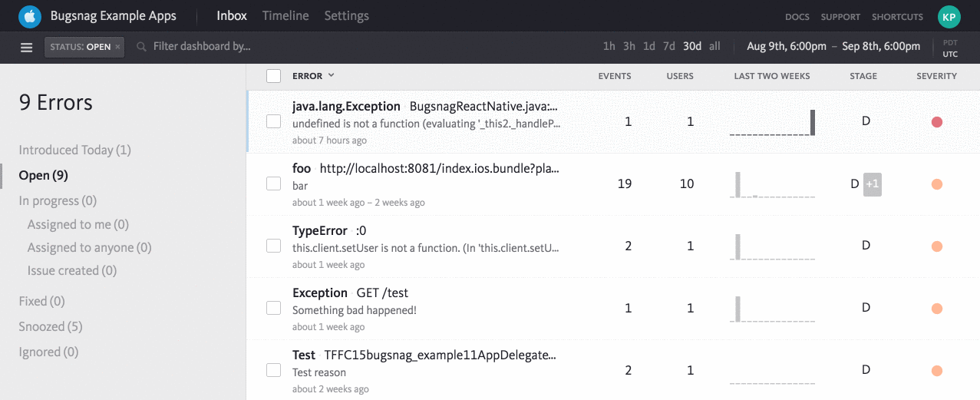This screenshot has height=400, width=980.
Task: Switch timezone to PDT
Action: [950, 43]
